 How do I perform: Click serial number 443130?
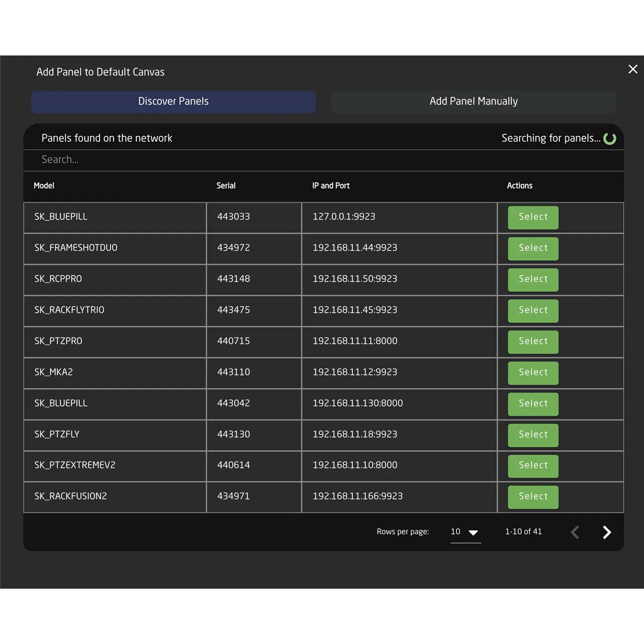(x=233, y=434)
